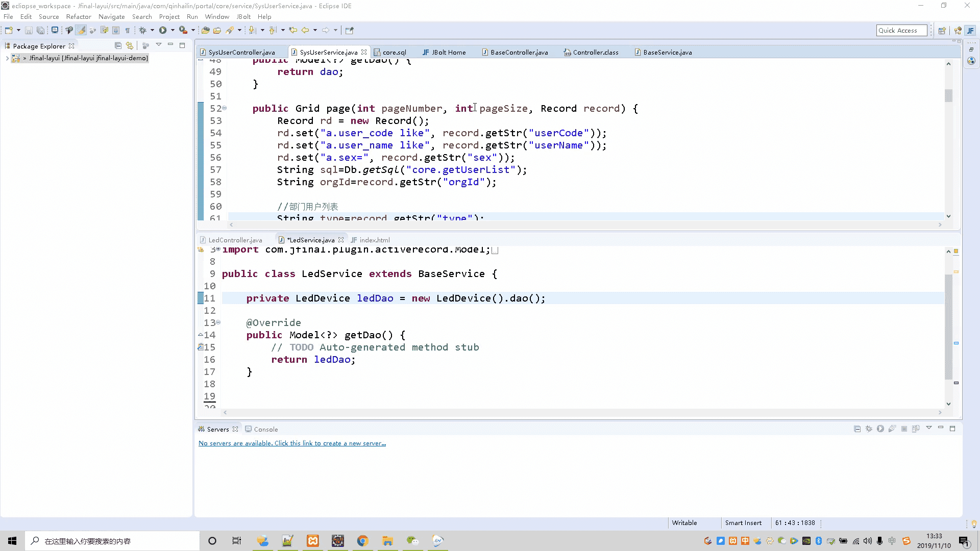Click the create a new server link
This screenshot has height=551, width=980.
pos(292,443)
